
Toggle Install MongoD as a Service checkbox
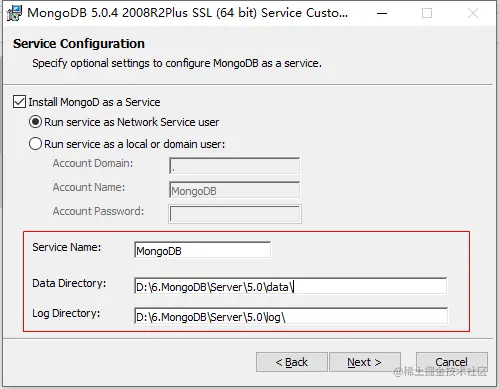(x=19, y=102)
